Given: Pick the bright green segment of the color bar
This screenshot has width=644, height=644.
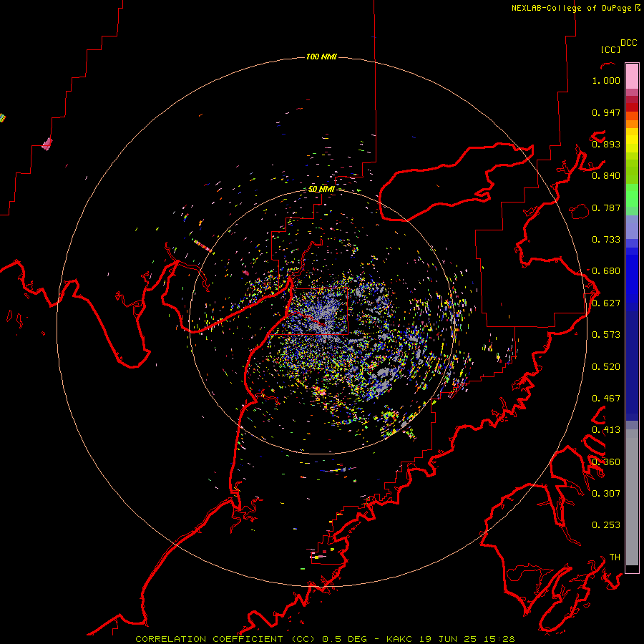Looking at the screenshot, I should click(632, 195).
